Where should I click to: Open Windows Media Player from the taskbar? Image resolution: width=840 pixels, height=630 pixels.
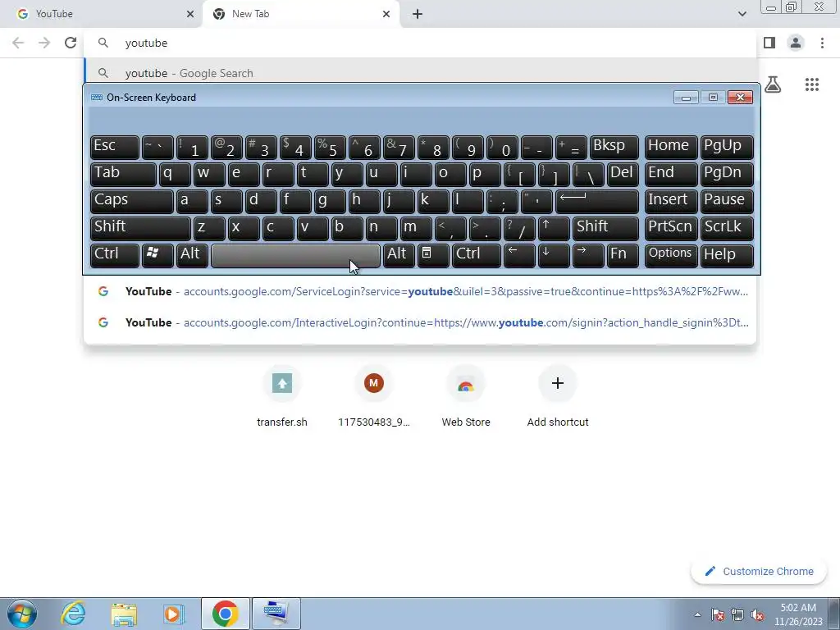tap(174, 614)
